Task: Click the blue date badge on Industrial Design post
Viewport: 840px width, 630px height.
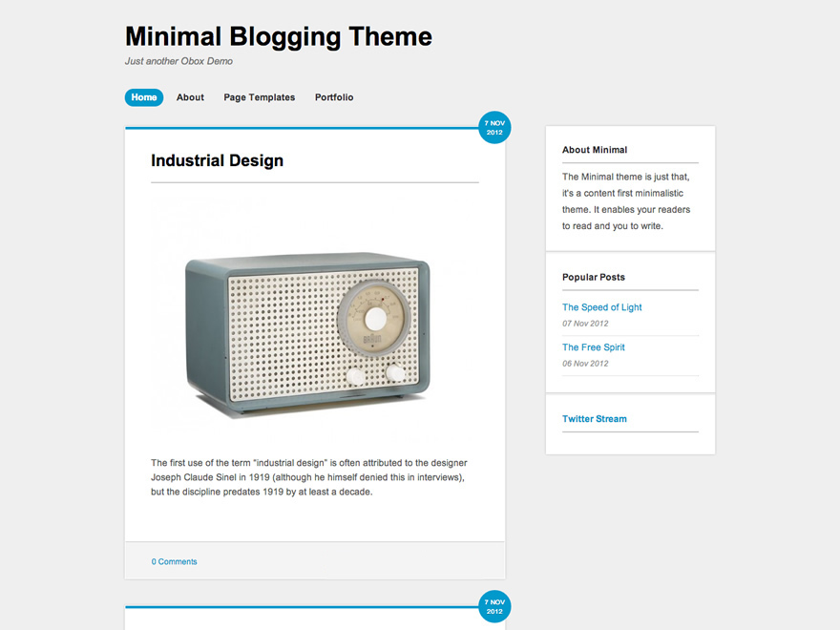Action: click(493, 128)
